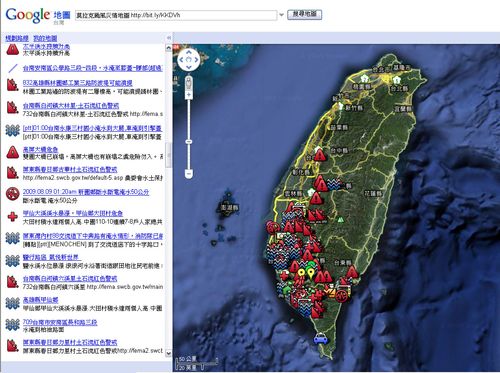Open the dropdown arrow beside search box
500x373 pixels.
tap(282, 15)
